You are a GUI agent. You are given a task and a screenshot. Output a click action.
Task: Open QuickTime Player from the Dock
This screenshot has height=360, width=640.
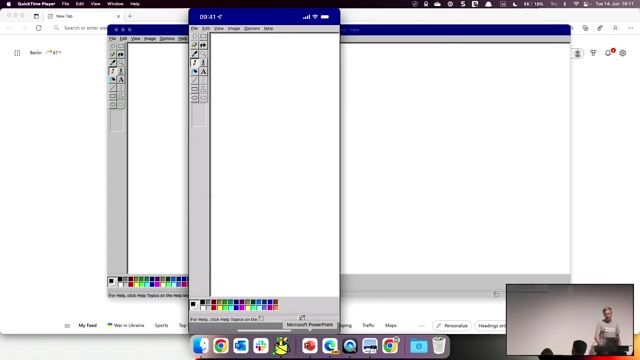pos(350,346)
